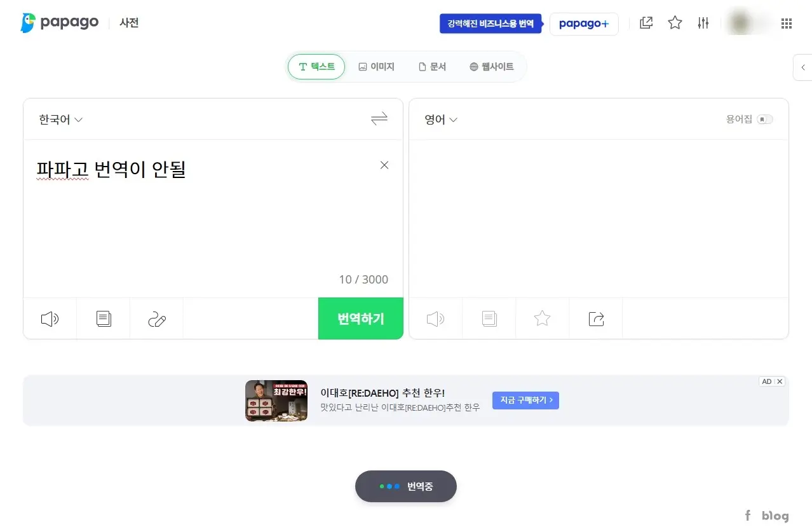Play pronunciation of the English translation
The image size is (812, 527).
click(x=435, y=318)
